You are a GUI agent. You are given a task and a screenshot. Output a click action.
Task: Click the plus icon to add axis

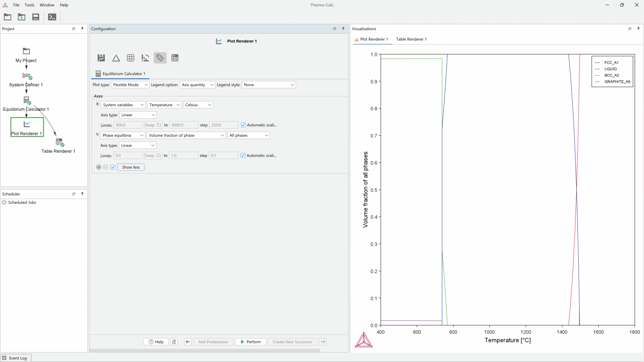pyautogui.click(x=99, y=167)
